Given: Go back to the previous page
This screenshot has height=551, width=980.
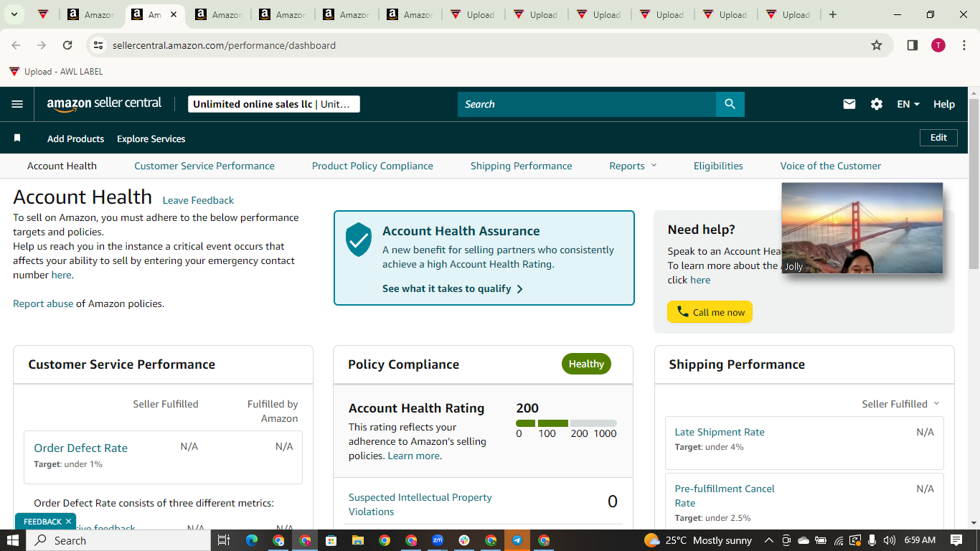Looking at the screenshot, I should pyautogui.click(x=16, y=45).
